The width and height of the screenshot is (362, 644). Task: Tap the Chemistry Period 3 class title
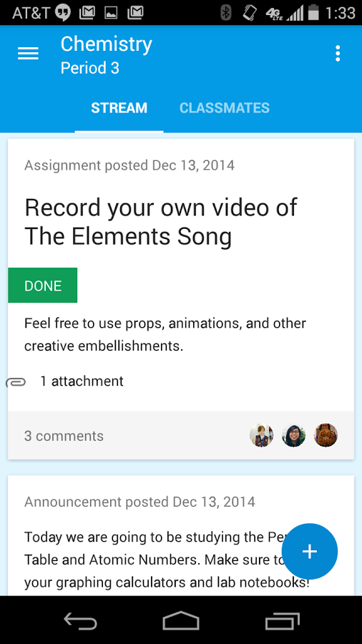point(107,55)
